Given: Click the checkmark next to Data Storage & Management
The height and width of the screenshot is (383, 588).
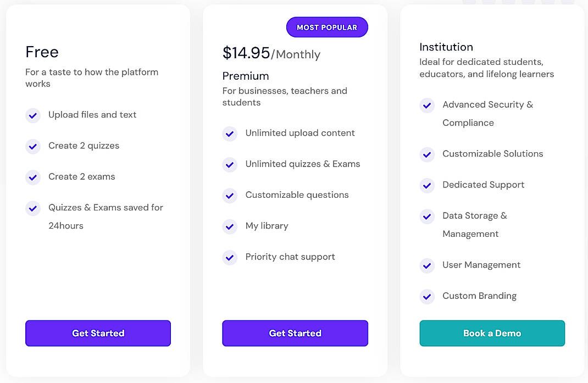Looking at the screenshot, I should click(427, 217).
